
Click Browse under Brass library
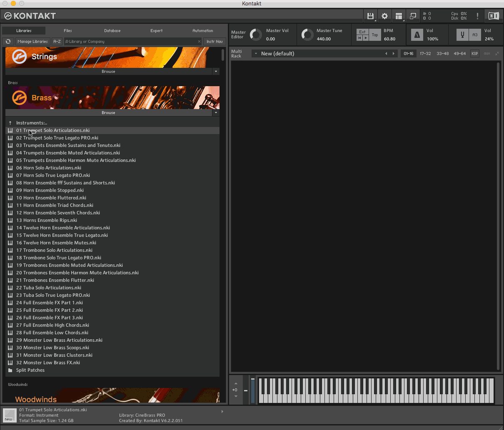109,113
